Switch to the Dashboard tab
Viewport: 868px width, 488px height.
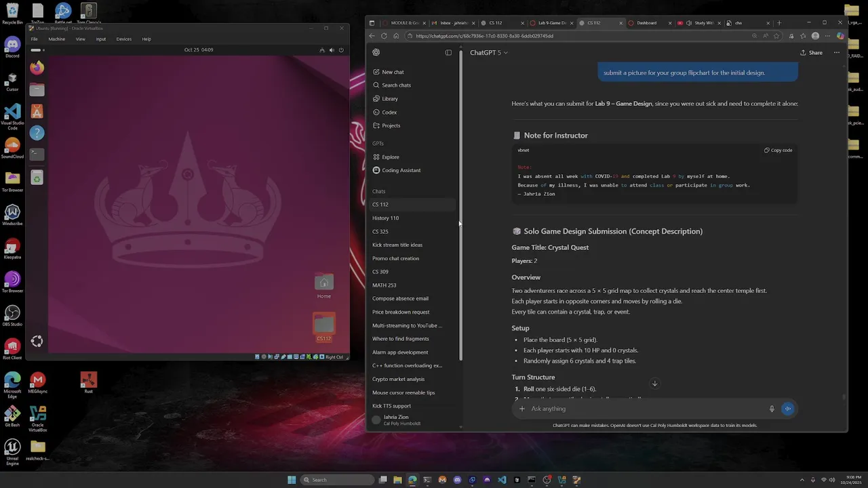(x=650, y=23)
